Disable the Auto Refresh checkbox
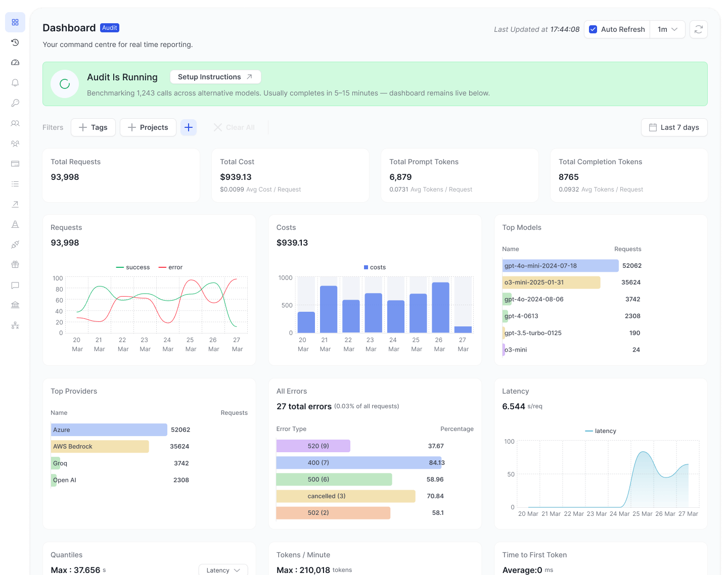728x575 pixels. pos(593,29)
